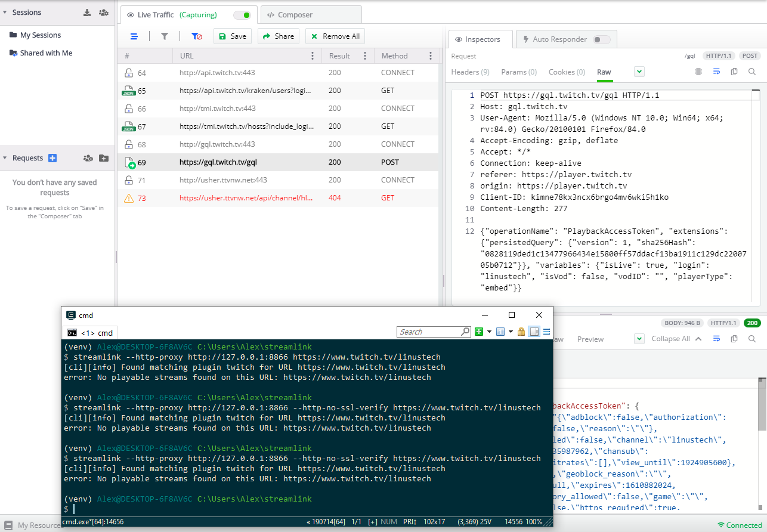This screenshot has width=767, height=532.
Task: Open the Result column options menu
Action: [x=364, y=56]
